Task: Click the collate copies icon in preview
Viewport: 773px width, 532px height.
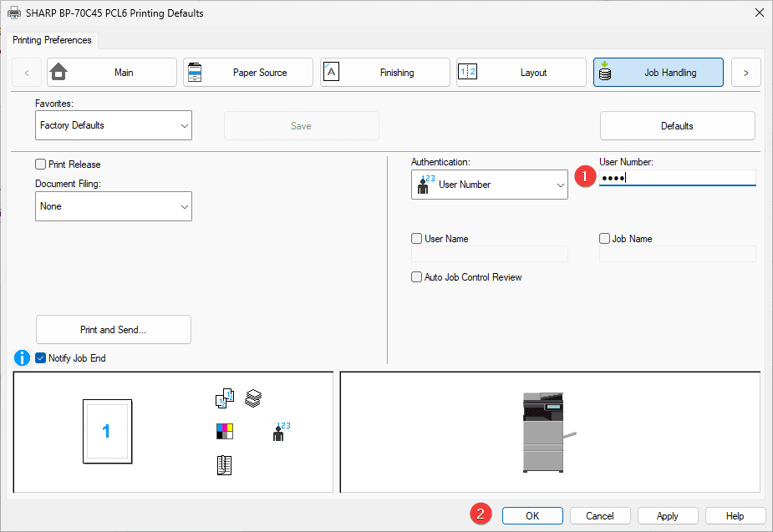Action: coord(225,399)
